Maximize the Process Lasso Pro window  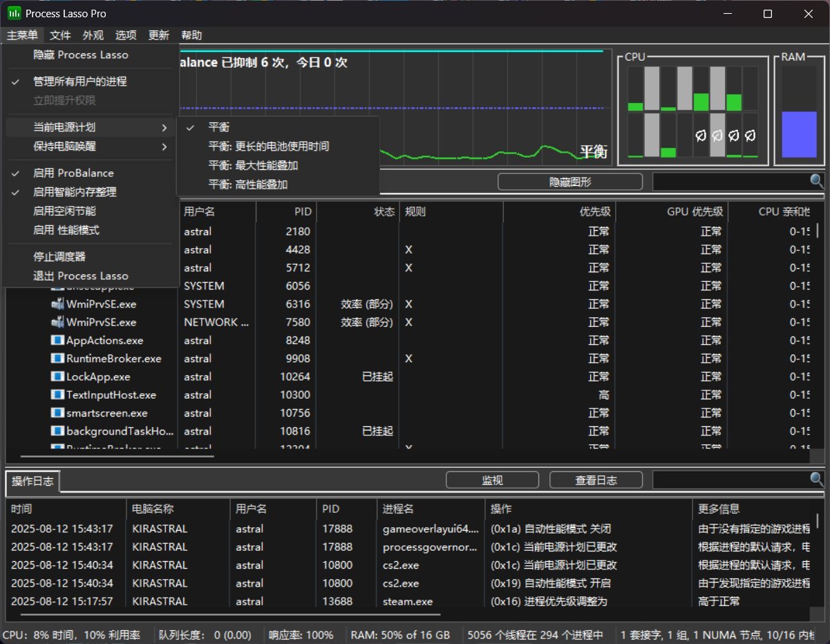tap(767, 14)
